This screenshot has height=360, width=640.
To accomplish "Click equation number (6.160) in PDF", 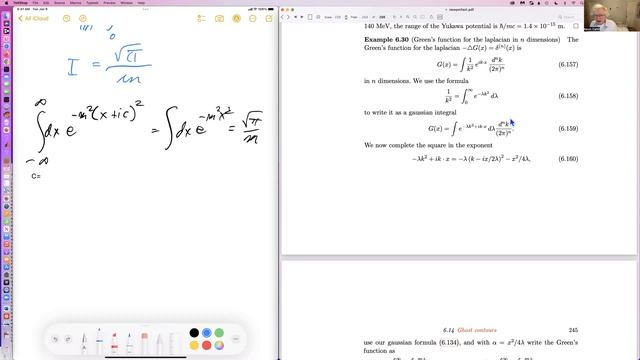I will point(568,159).
